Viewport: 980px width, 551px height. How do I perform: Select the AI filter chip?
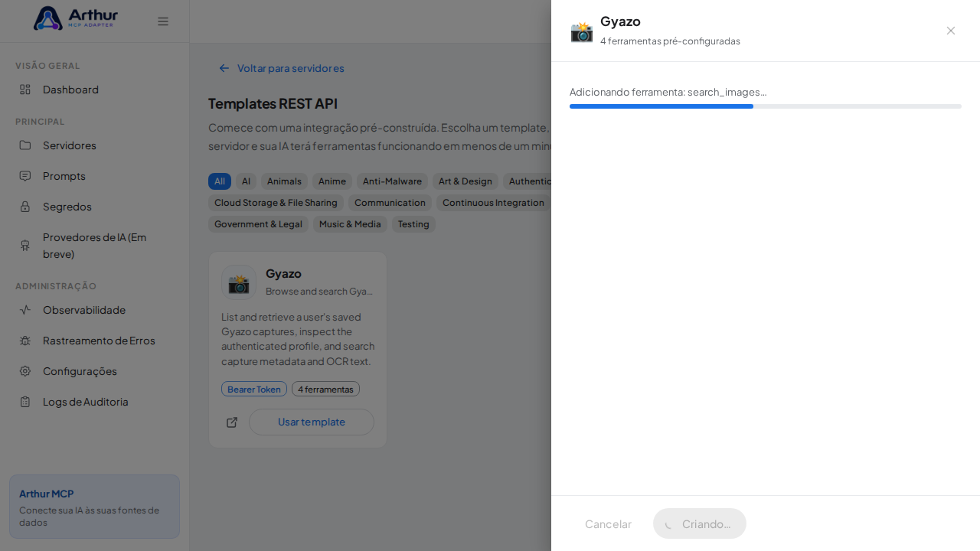click(246, 181)
